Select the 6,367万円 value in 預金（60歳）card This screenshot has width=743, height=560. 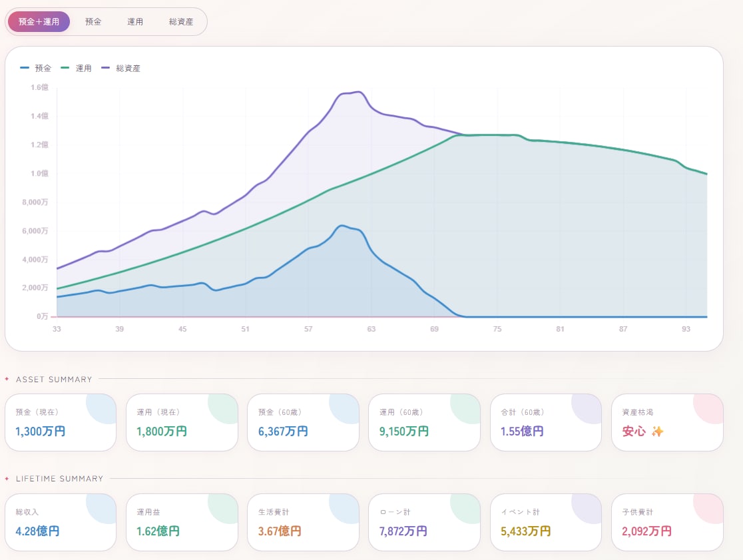pos(283,431)
